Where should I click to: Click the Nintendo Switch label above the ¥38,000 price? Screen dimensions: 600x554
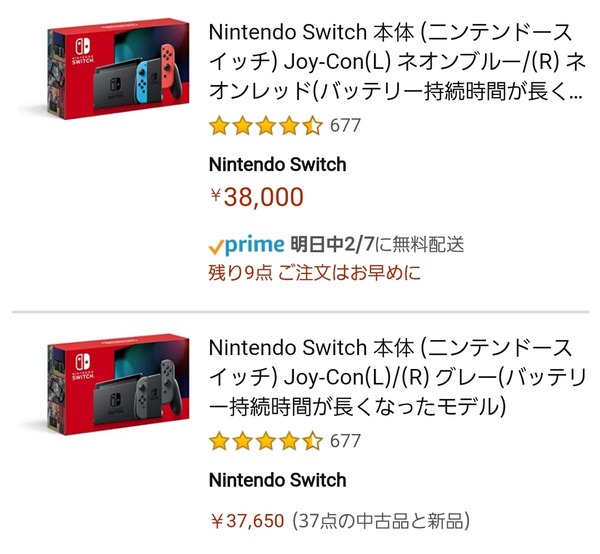277,165
